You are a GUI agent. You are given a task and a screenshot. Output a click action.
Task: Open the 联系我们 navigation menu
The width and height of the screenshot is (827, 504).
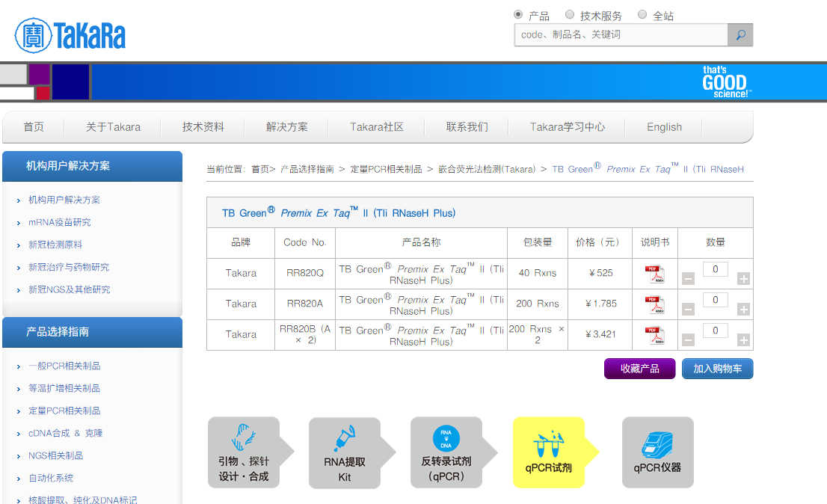pyautogui.click(x=467, y=127)
